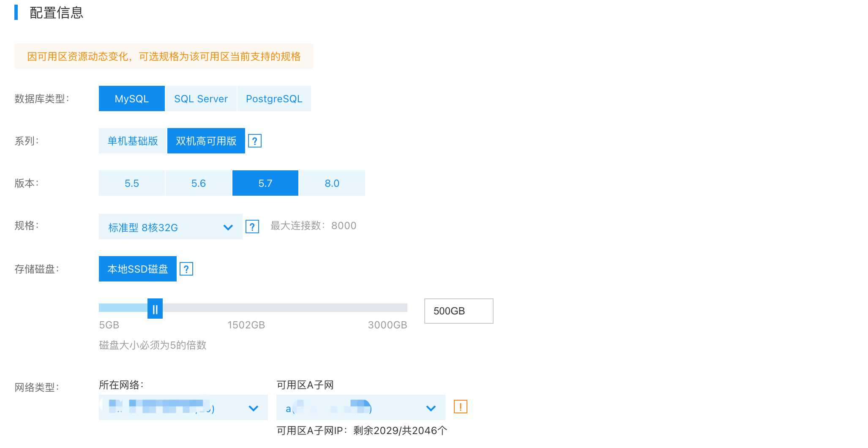The height and width of the screenshot is (448, 868).
Task: Click the 3000GB slider maximum label
Action: click(x=388, y=325)
